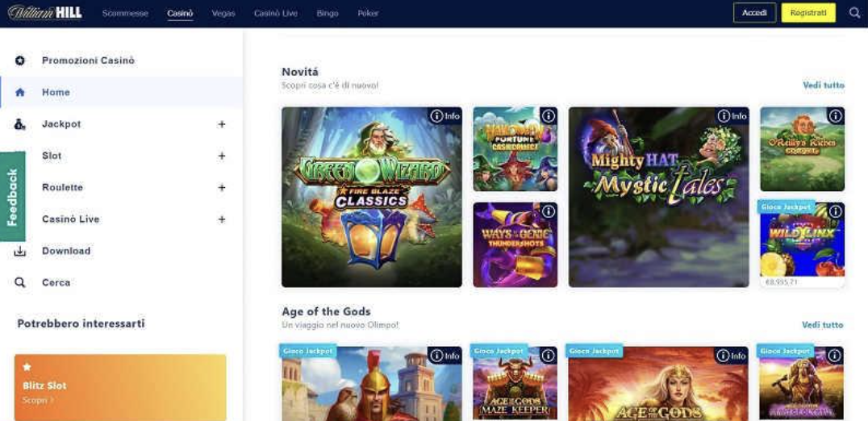The image size is (868, 421).
Task: Expand the Slot menu with plus sign
Action: tap(222, 156)
